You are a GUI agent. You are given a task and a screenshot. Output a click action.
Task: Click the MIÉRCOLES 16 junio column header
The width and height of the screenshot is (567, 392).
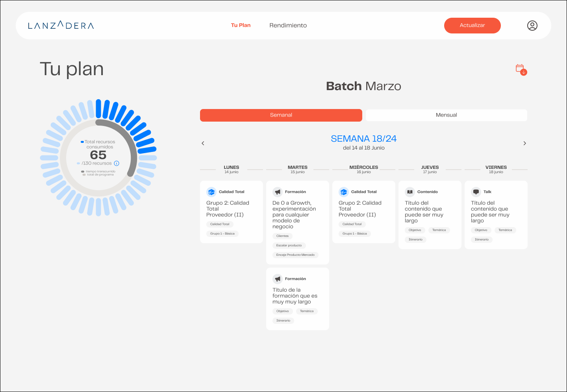click(x=364, y=170)
